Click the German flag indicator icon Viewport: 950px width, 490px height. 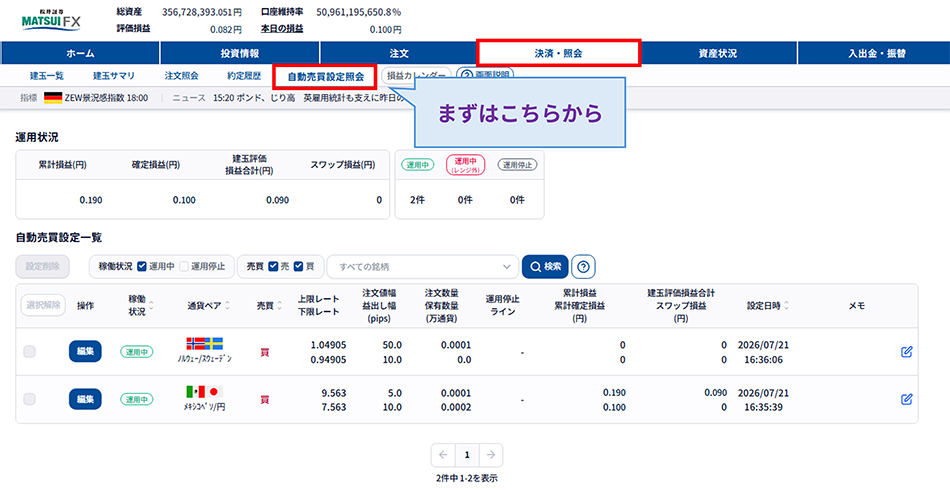(x=53, y=98)
